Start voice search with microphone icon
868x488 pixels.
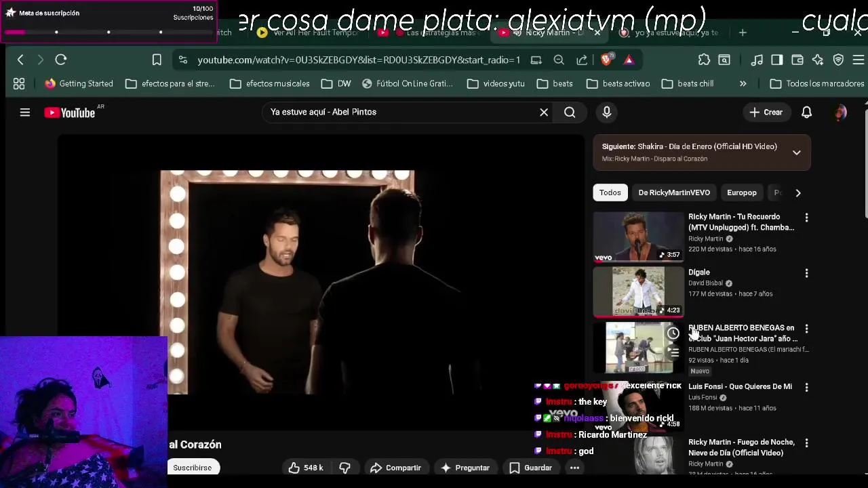click(607, 112)
